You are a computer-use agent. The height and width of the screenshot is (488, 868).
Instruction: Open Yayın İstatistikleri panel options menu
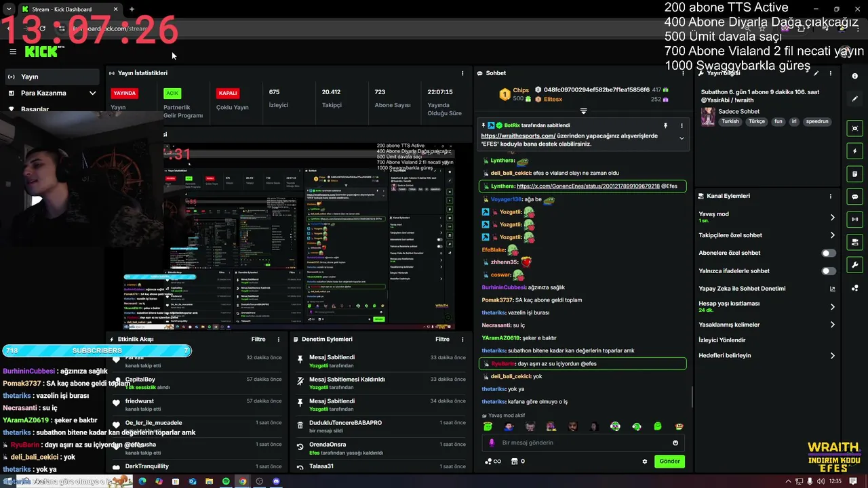pyautogui.click(x=462, y=73)
